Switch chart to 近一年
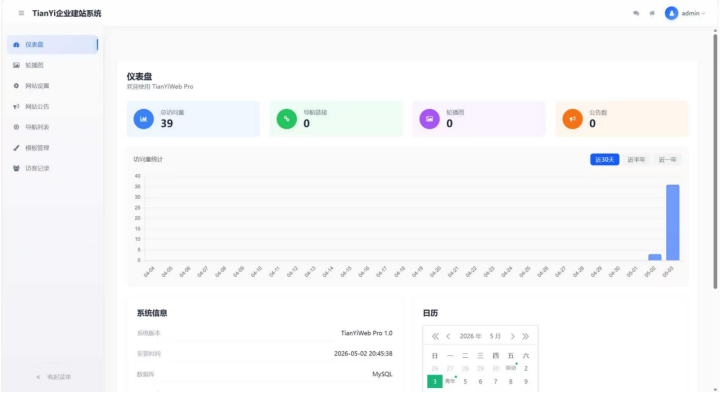Viewport: 720px width, 393px height. click(668, 159)
